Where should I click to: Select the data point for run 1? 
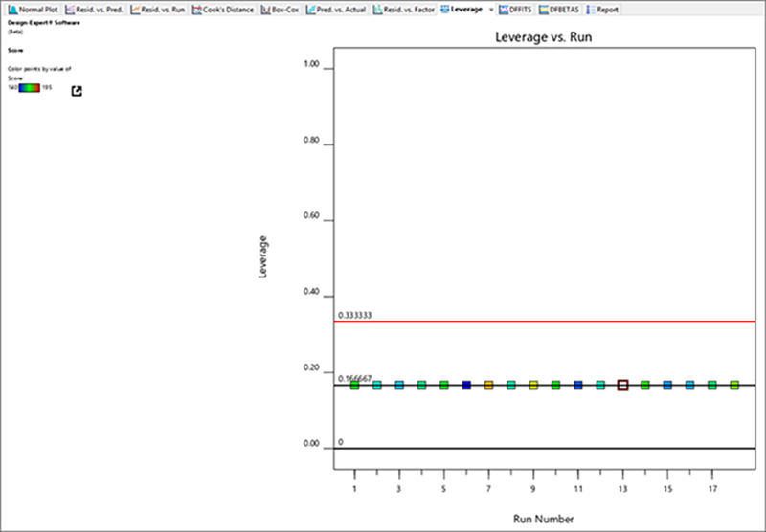pyautogui.click(x=354, y=385)
